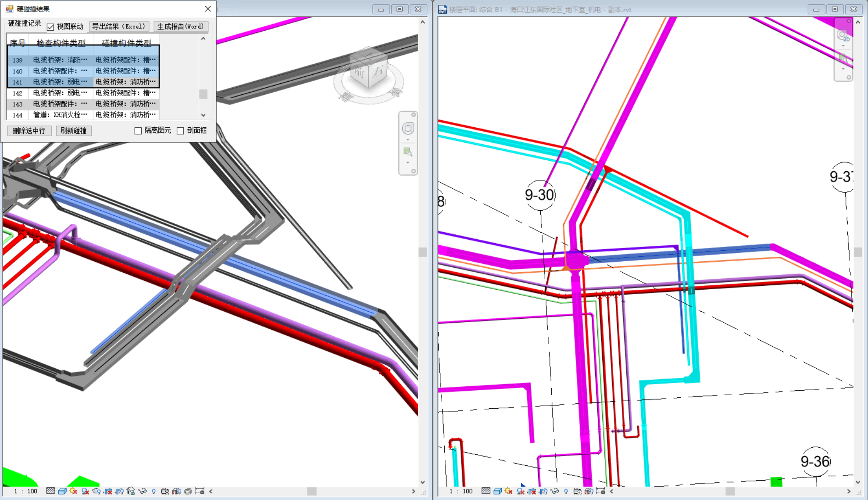Click the lock 3D view house icon
The width and height of the screenshot is (868, 500).
point(131,491)
